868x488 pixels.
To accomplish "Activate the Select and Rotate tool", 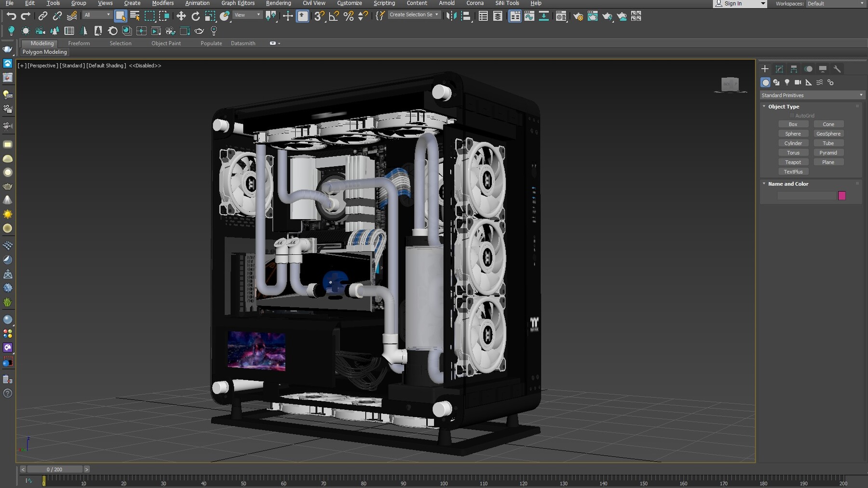I will point(195,15).
